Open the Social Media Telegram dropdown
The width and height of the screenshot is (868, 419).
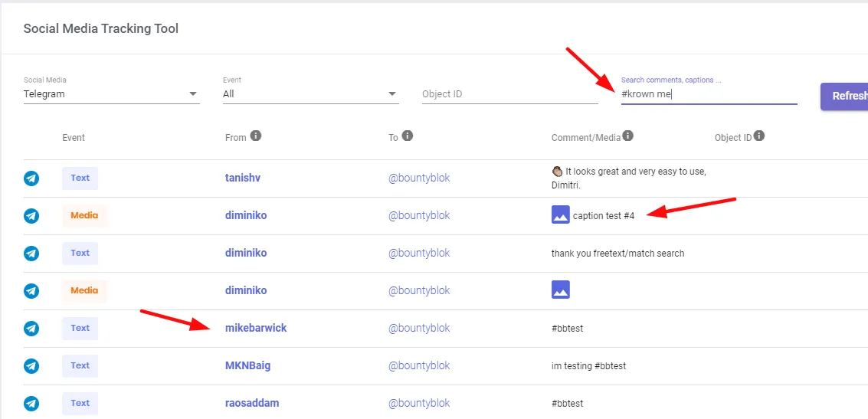tap(111, 94)
